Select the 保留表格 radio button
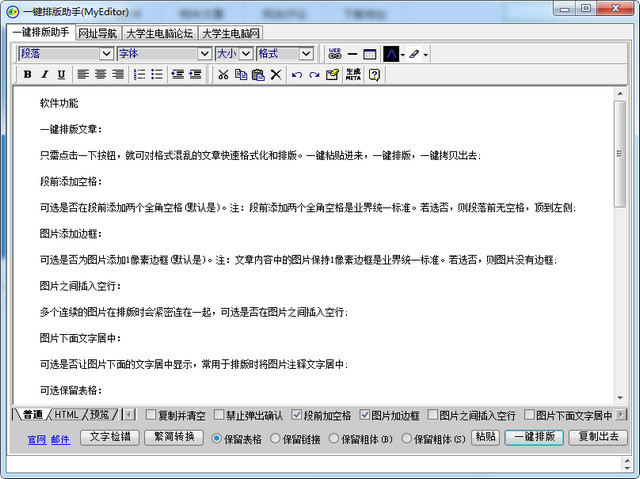This screenshot has width=640, height=479. click(216, 439)
